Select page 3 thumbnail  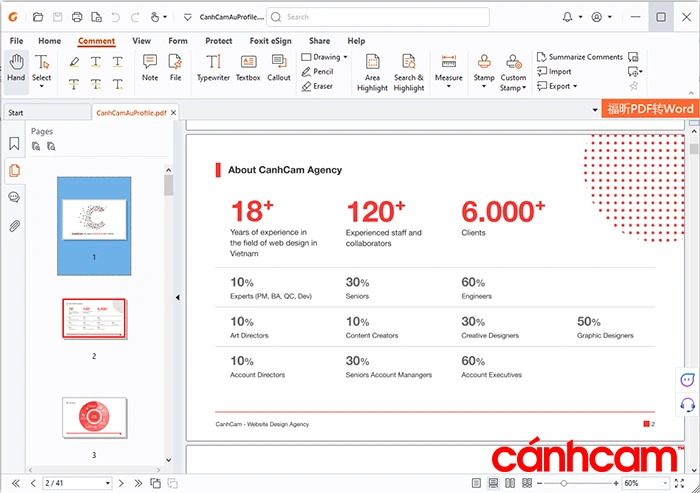[94, 418]
